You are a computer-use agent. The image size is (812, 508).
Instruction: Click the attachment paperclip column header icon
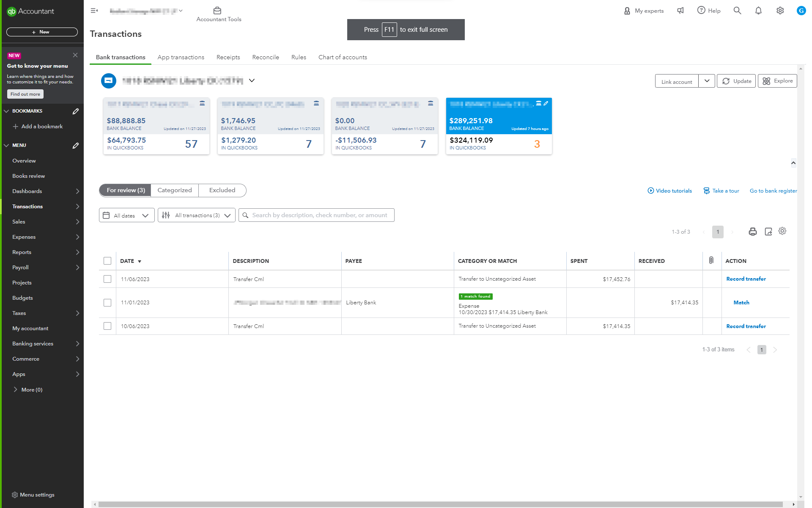[711, 260]
